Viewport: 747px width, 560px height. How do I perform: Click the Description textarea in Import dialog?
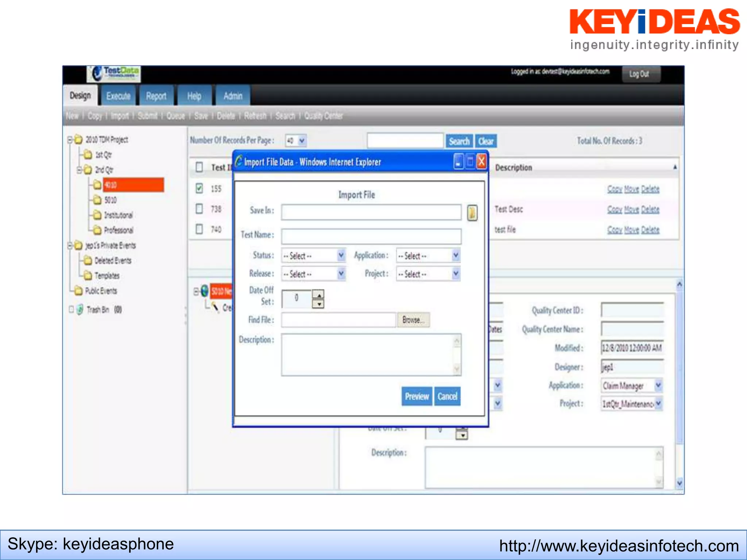pos(371,355)
